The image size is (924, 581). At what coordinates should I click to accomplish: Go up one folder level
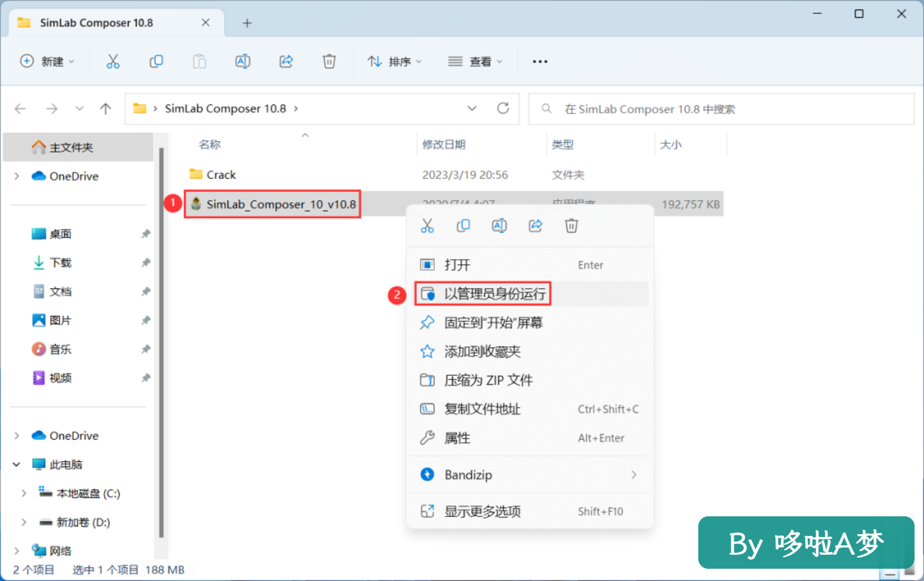tap(105, 109)
